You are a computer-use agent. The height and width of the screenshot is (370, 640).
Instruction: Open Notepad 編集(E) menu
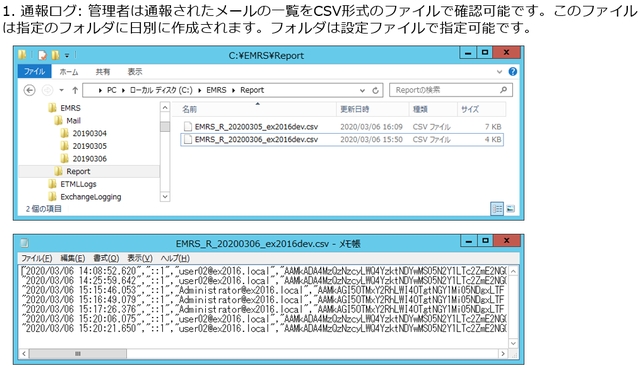pos(73,258)
